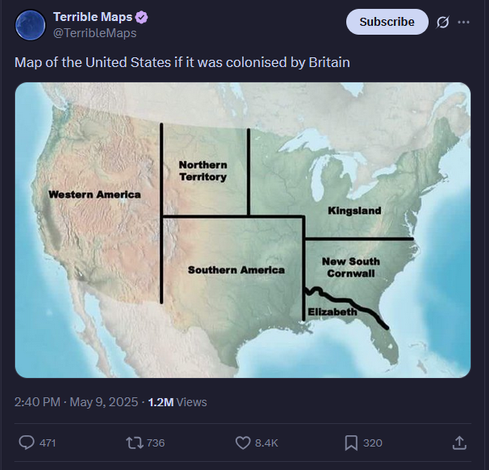Like the post with the heart icon
The width and height of the screenshot is (489, 470).
[x=243, y=443]
